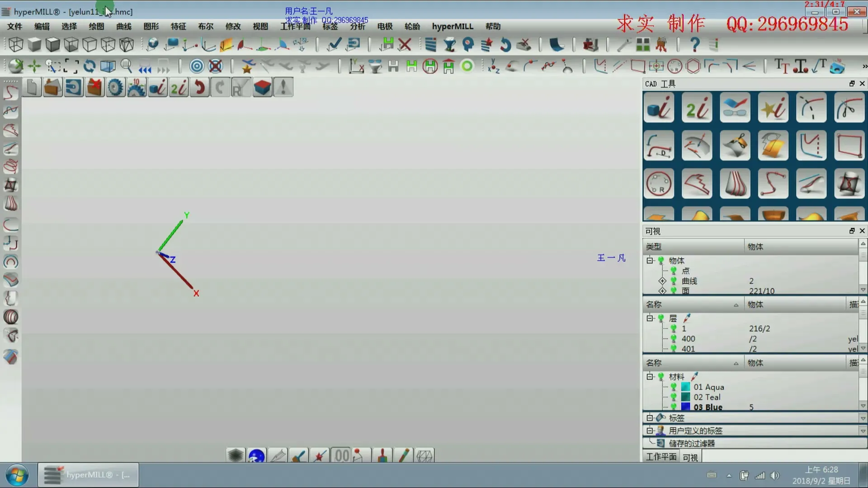Viewport: 868px width, 488px height.
Task: Toggle visibility bulb for 01 Aqua material
Action: 674,387
